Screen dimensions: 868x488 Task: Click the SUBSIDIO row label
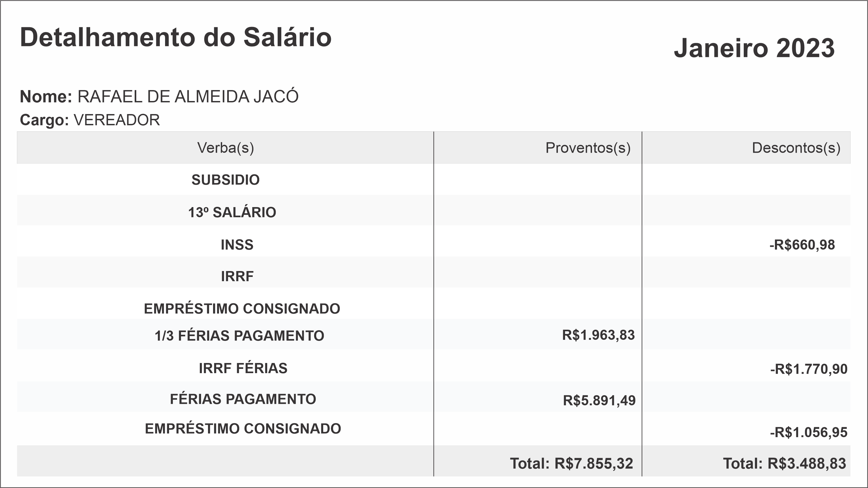pyautogui.click(x=225, y=180)
